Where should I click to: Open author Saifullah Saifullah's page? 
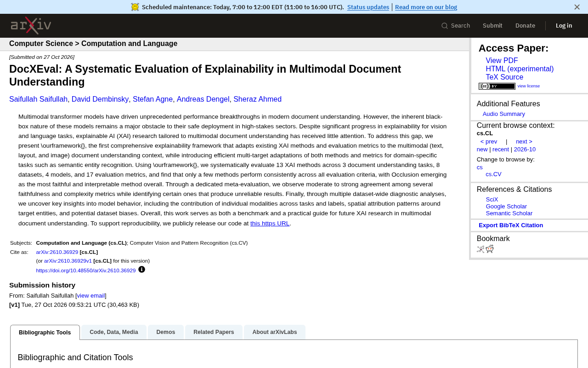[38, 99]
